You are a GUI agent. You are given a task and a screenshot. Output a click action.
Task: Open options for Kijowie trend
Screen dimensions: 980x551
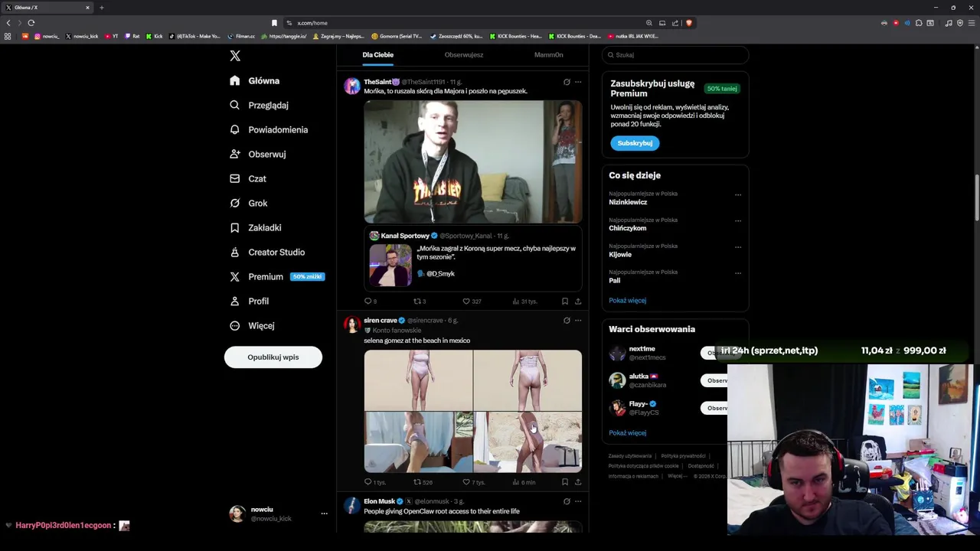click(738, 246)
